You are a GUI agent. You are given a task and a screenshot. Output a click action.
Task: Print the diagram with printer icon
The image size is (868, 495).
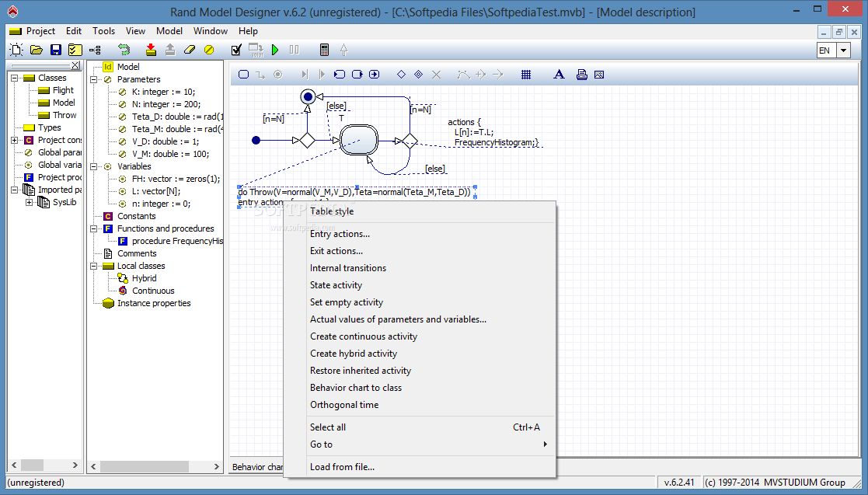581,74
